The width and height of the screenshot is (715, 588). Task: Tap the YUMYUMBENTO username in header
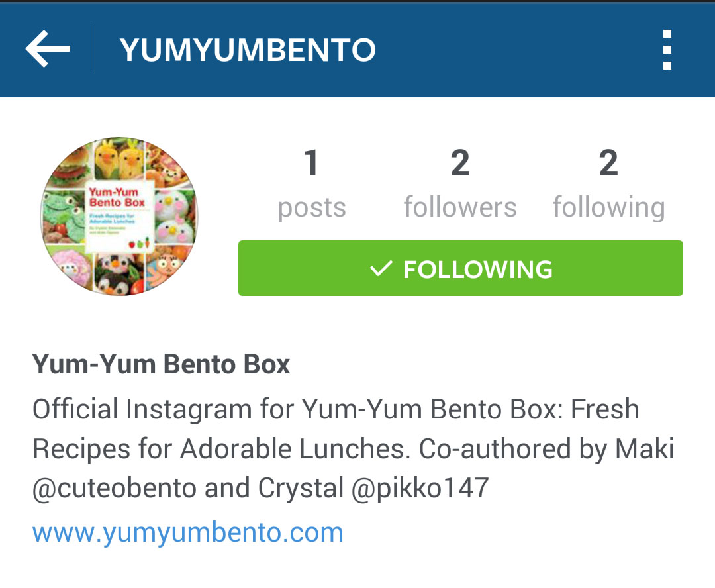coord(248,50)
